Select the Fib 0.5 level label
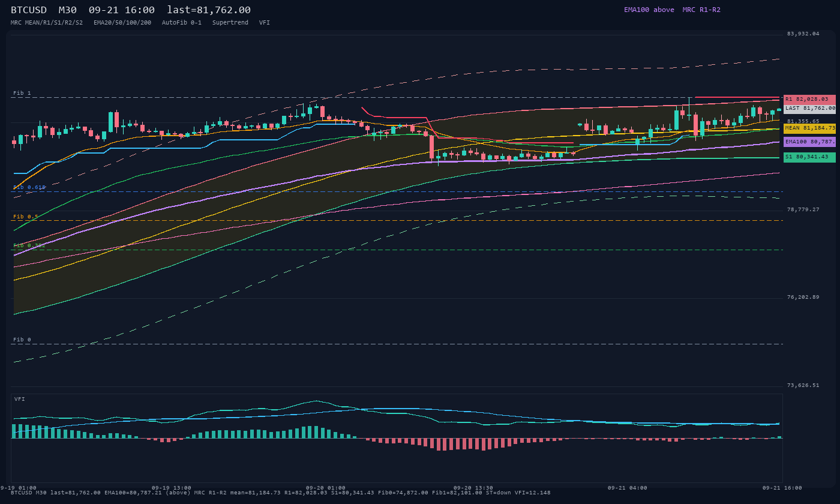The image size is (840, 504). click(x=26, y=217)
